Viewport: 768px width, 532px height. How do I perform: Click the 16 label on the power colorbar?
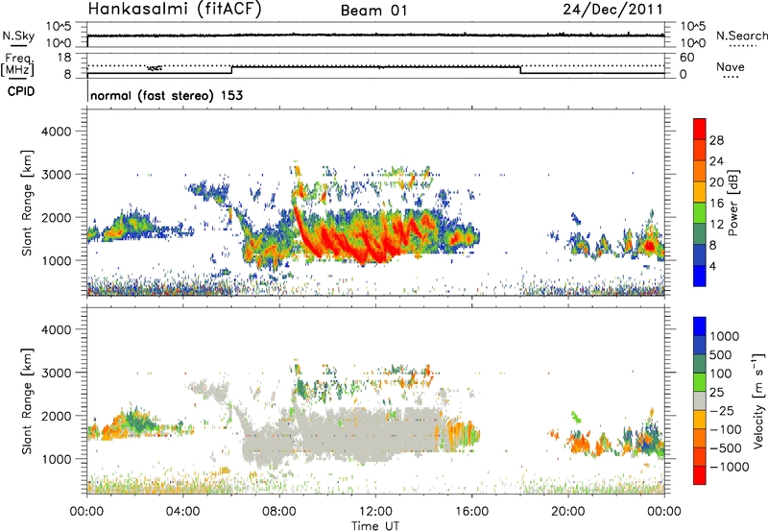[716, 204]
